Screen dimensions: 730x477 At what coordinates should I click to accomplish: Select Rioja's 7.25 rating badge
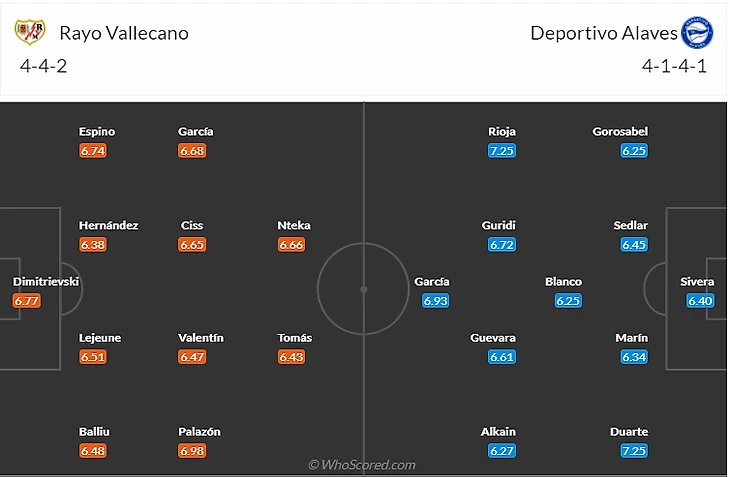point(501,150)
